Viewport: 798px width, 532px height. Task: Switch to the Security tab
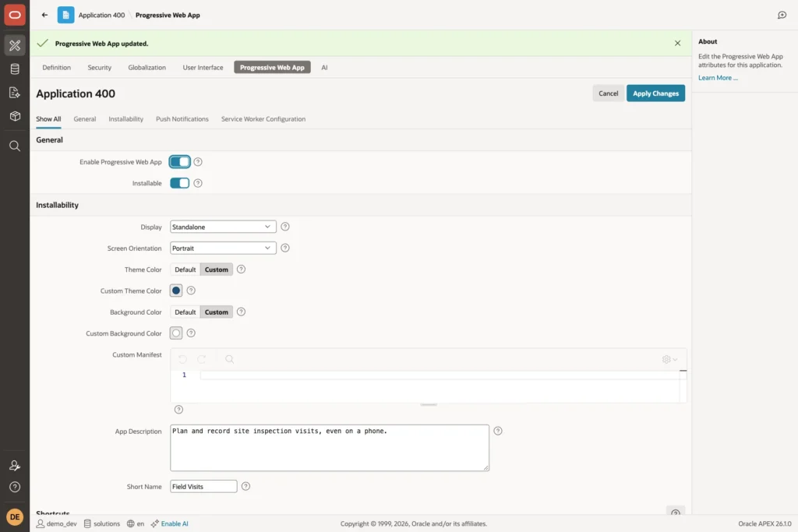(x=99, y=67)
